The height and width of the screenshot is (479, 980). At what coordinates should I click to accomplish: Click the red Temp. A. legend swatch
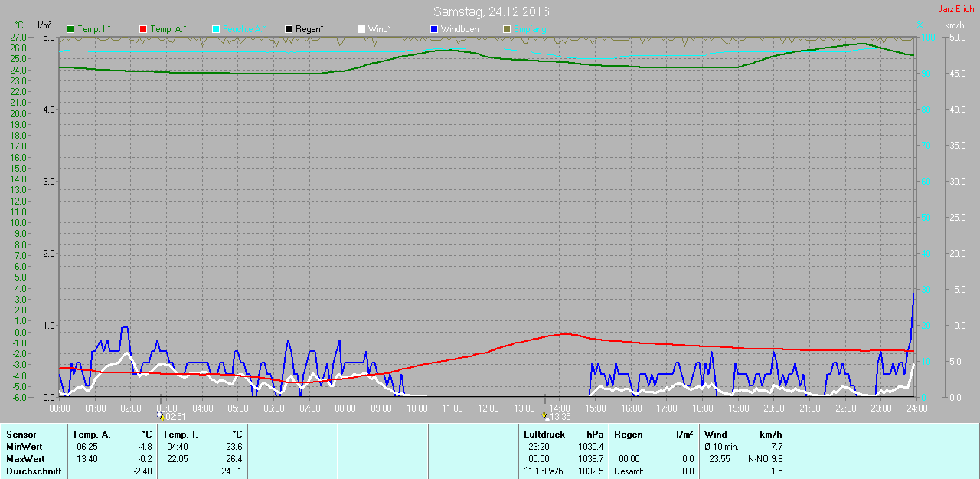143,29
